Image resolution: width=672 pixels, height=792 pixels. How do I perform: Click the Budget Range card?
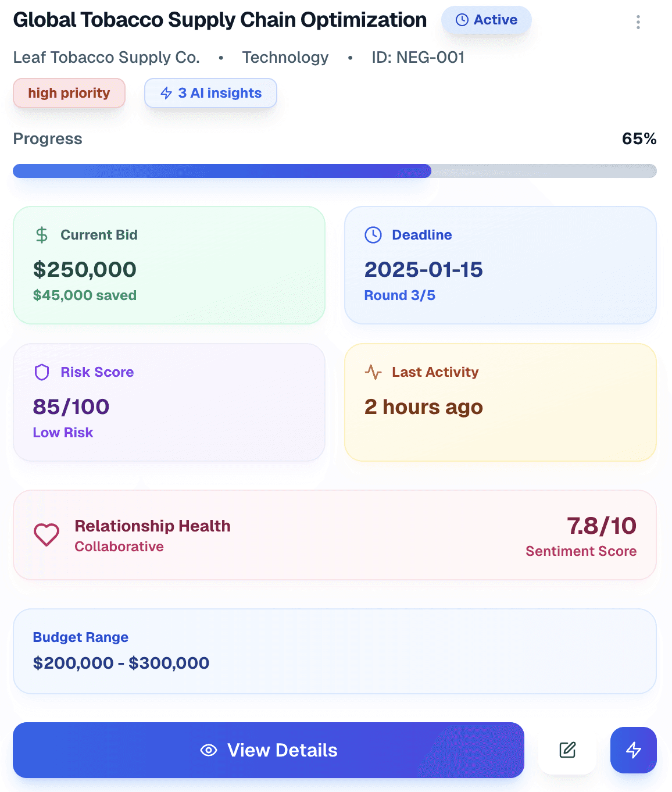click(335, 651)
